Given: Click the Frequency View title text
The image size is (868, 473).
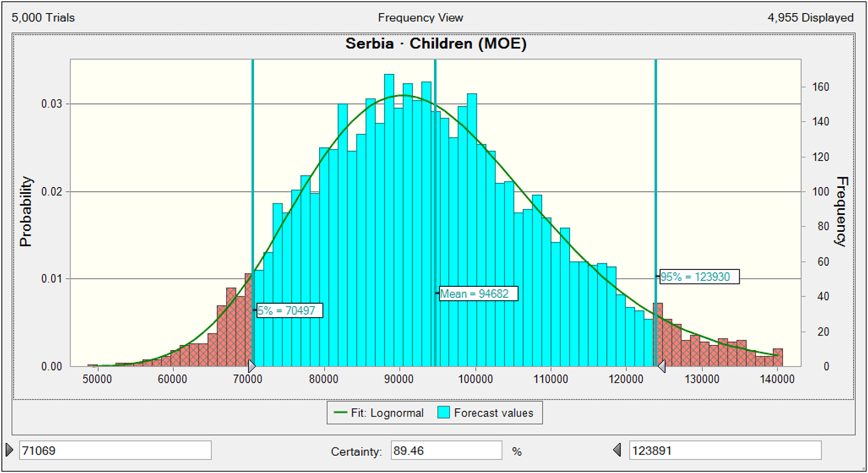Looking at the screenshot, I should 420,18.
